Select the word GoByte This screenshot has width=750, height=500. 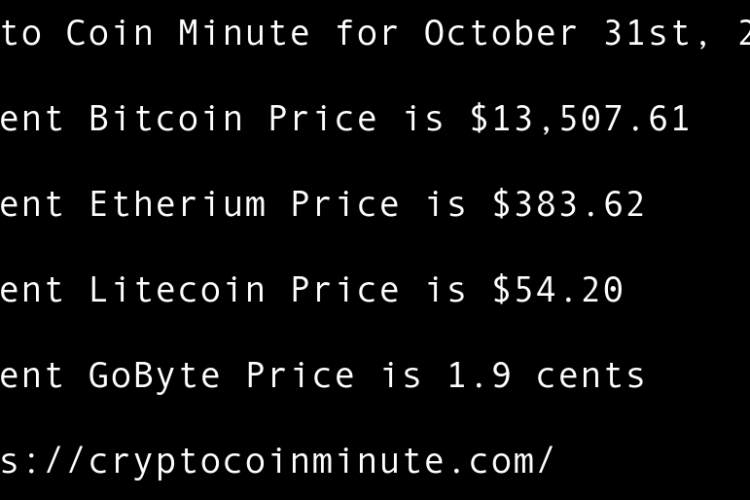click(x=155, y=376)
